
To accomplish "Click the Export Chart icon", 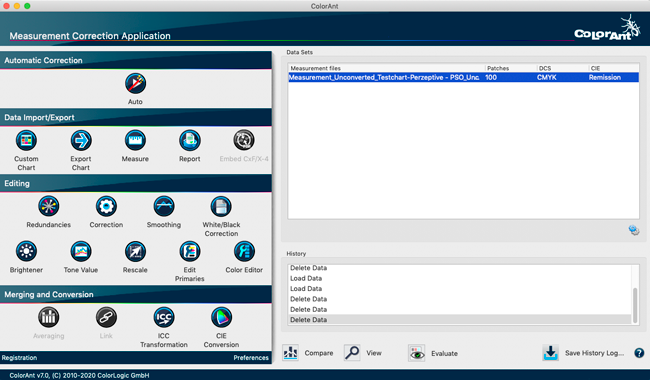I will point(81,140).
